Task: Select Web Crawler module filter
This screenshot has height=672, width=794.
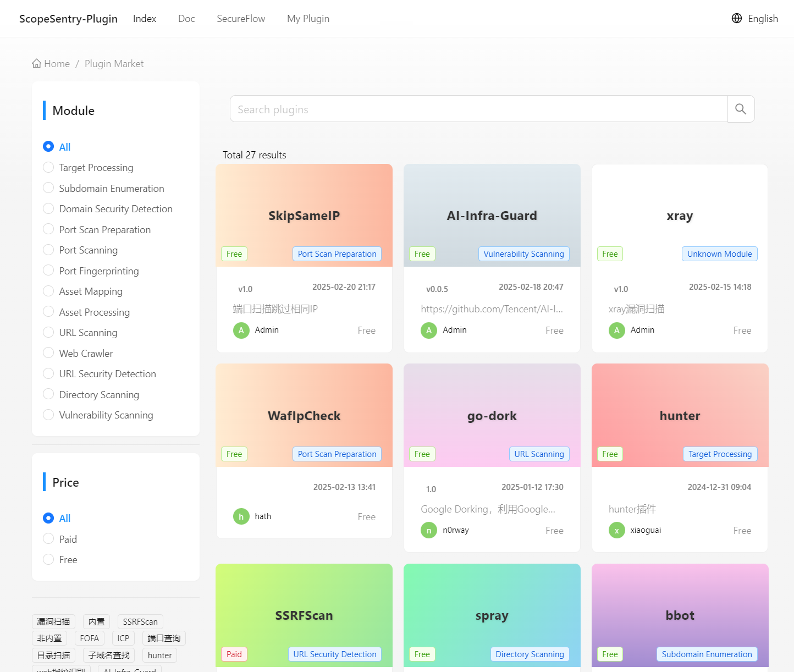Action: tap(78, 353)
